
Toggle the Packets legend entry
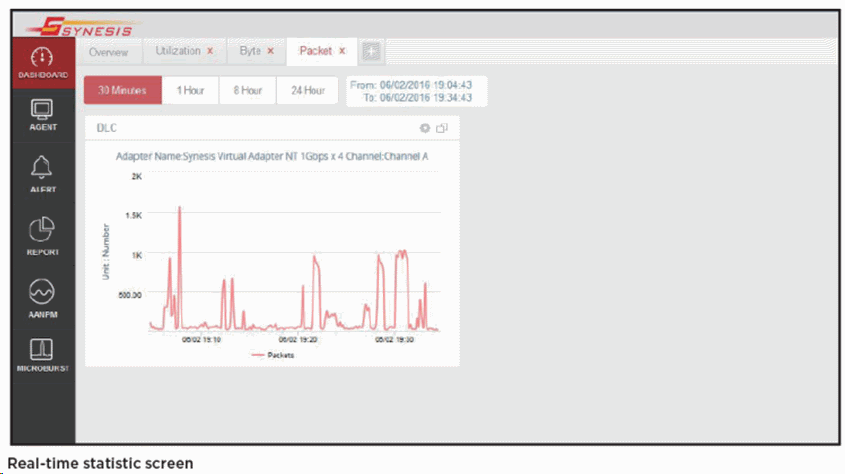[272, 354]
